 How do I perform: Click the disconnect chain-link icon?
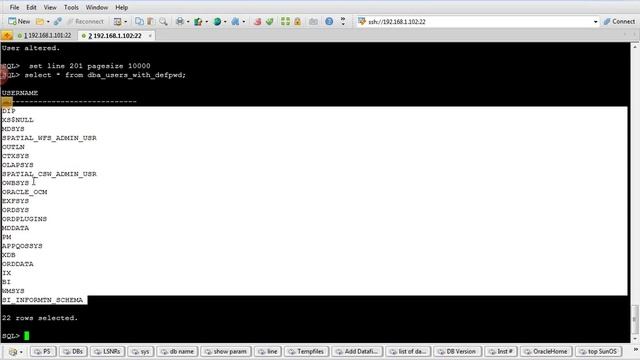(x=58, y=21)
